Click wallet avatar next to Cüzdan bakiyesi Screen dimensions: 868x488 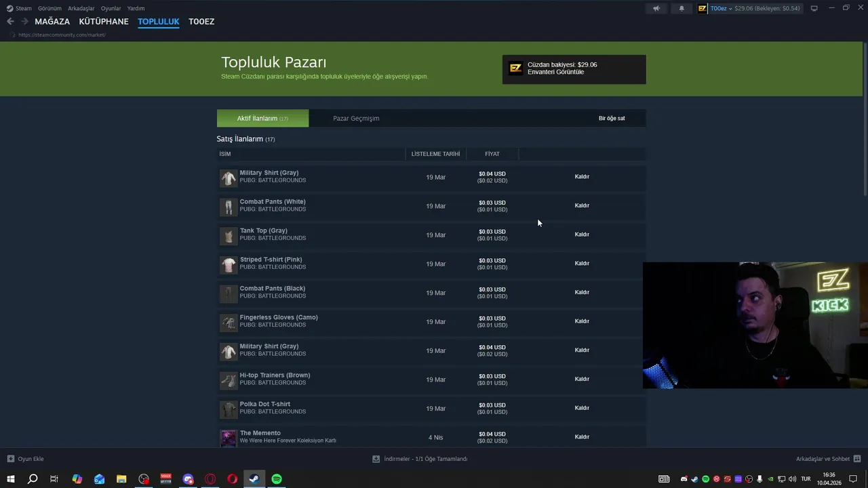(x=515, y=68)
